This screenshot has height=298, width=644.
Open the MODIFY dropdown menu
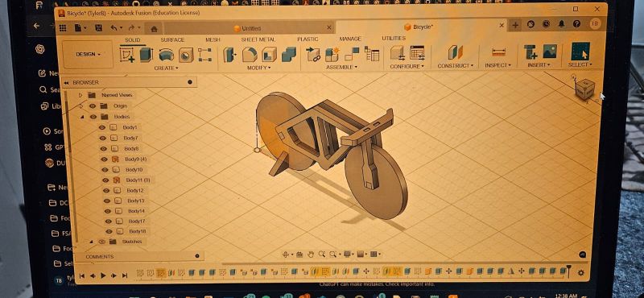258,68
